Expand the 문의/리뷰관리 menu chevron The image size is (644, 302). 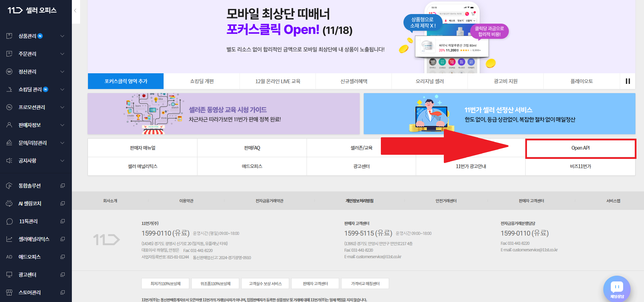pos(62,143)
